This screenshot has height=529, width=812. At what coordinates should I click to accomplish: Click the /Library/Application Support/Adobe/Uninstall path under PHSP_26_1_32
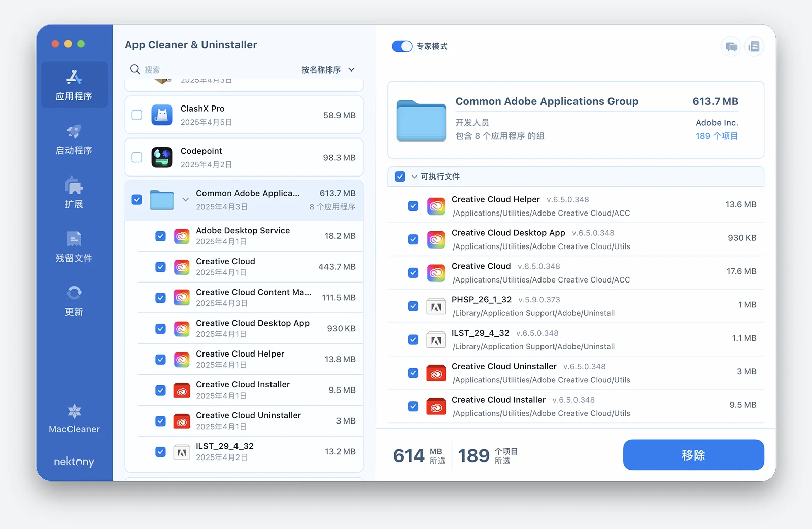click(533, 313)
